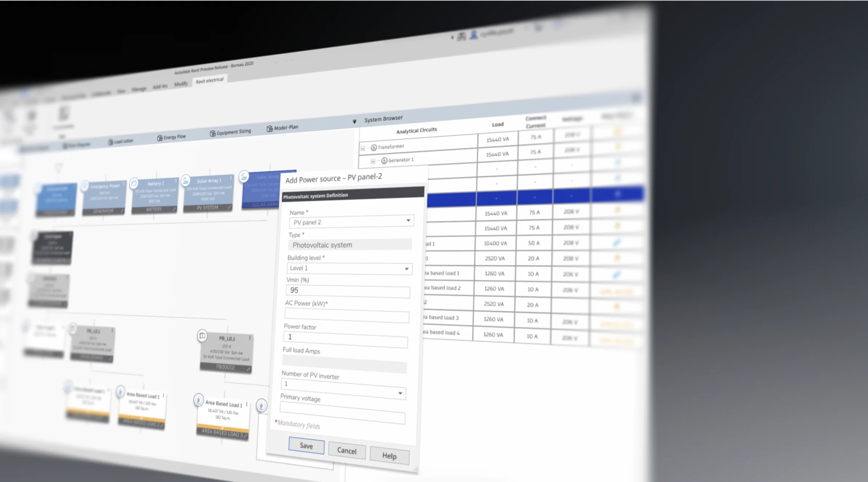Screen dimensions: 868x482
Task: Click the "Load" column header
Action: click(x=498, y=125)
